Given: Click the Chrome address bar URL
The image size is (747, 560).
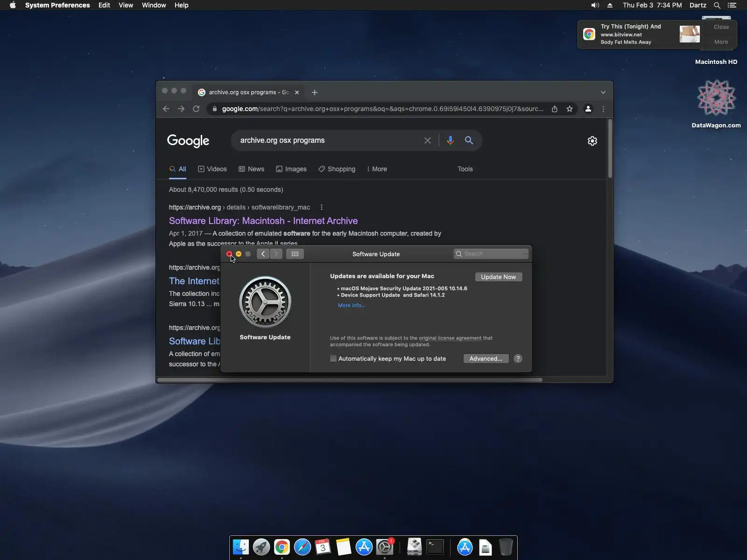Looking at the screenshot, I should click(x=383, y=109).
